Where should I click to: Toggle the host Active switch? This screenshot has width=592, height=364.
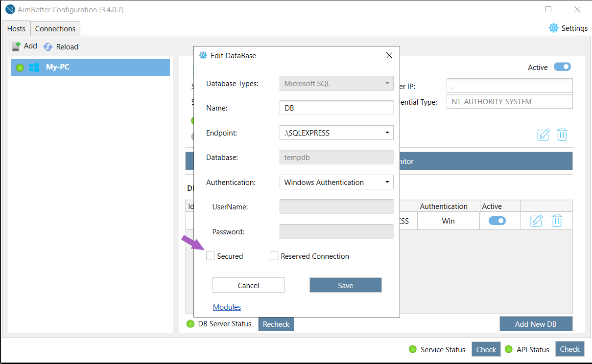pyautogui.click(x=562, y=67)
